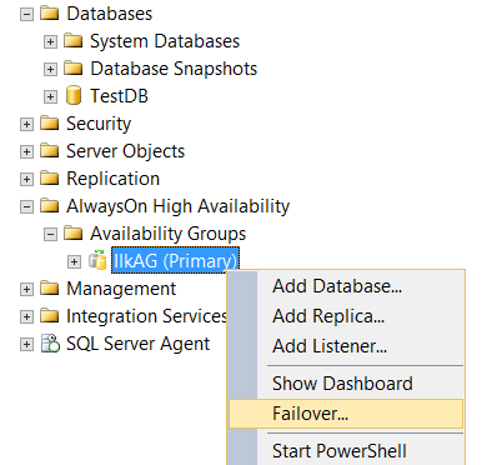The height and width of the screenshot is (465, 492).
Task: Expand the TestDB database node
Action: [x=50, y=97]
